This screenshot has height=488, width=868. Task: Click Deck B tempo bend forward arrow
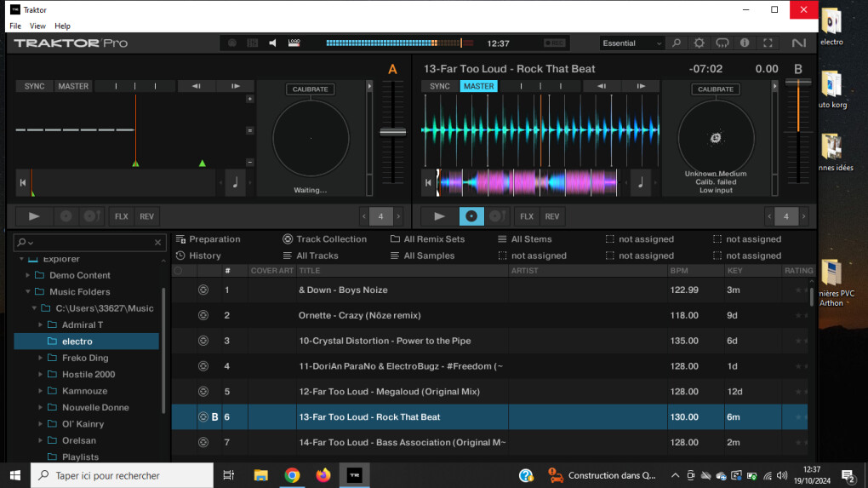tap(641, 86)
